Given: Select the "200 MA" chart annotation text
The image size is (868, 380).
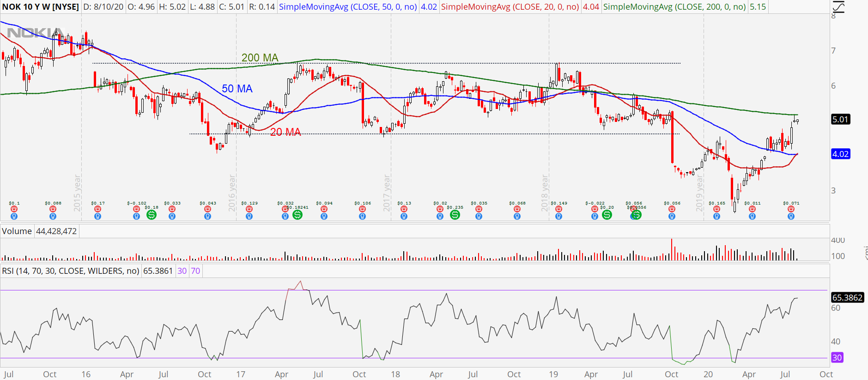Looking at the screenshot, I should coord(260,58).
